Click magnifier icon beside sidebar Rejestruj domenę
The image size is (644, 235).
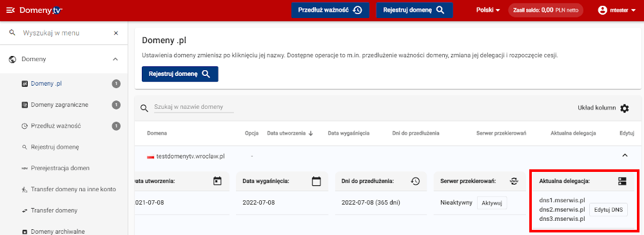tap(24, 147)
